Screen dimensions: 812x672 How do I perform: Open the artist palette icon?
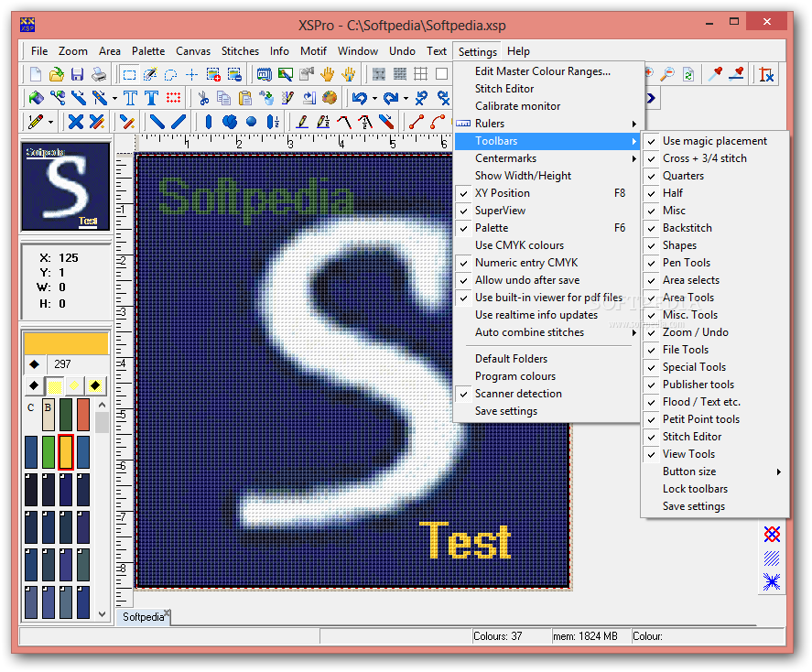330,98
